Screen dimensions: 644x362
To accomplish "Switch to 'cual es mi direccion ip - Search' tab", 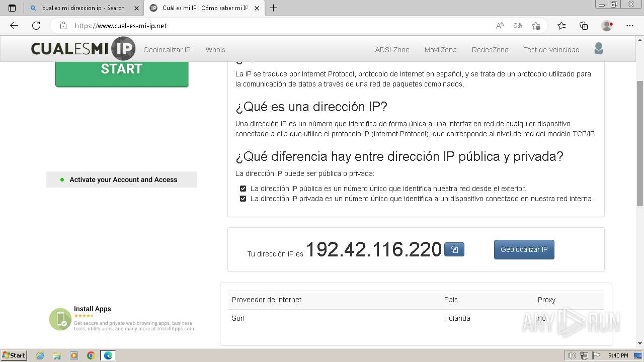I will [84, 8].
